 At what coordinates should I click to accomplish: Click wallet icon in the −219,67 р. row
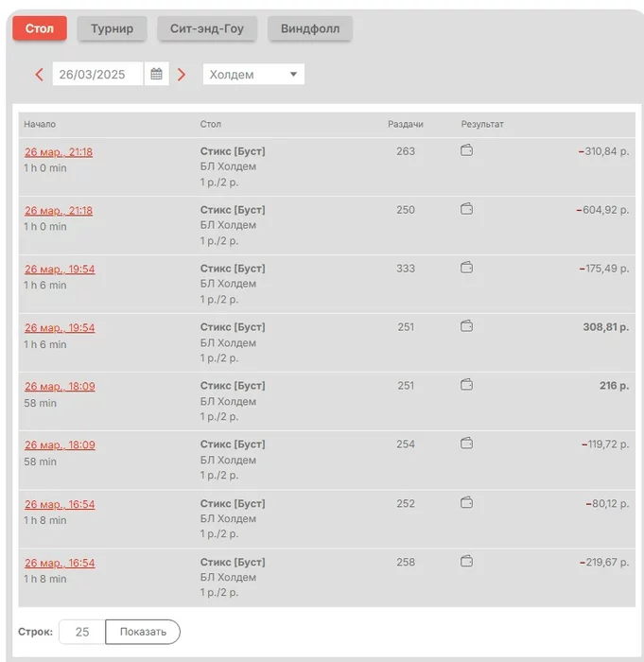[466, 561]
